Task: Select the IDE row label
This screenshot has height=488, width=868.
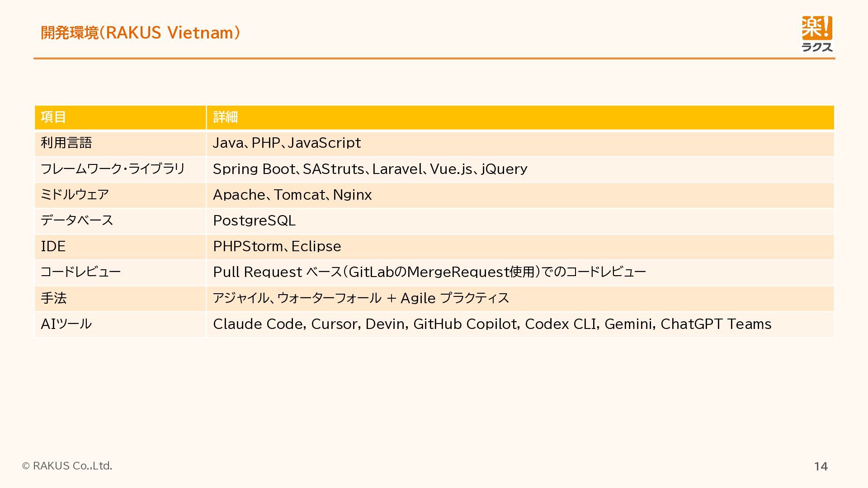Action: [x=53, y=246]
